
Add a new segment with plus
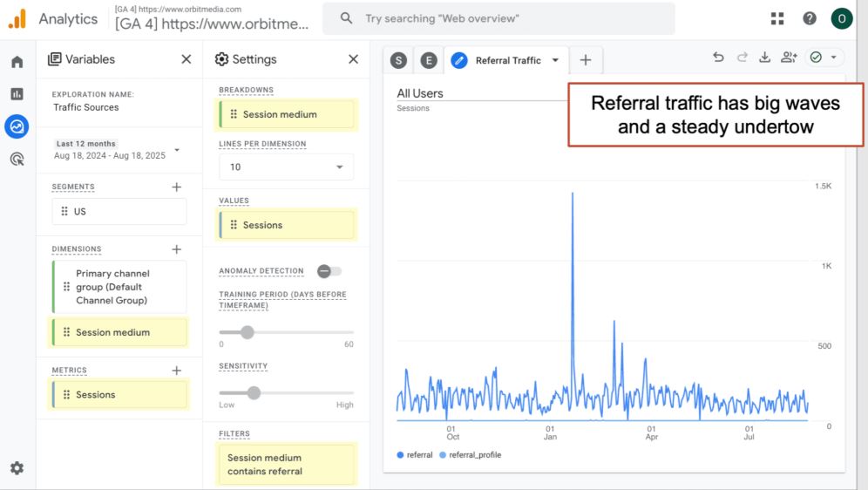[176, 187]
